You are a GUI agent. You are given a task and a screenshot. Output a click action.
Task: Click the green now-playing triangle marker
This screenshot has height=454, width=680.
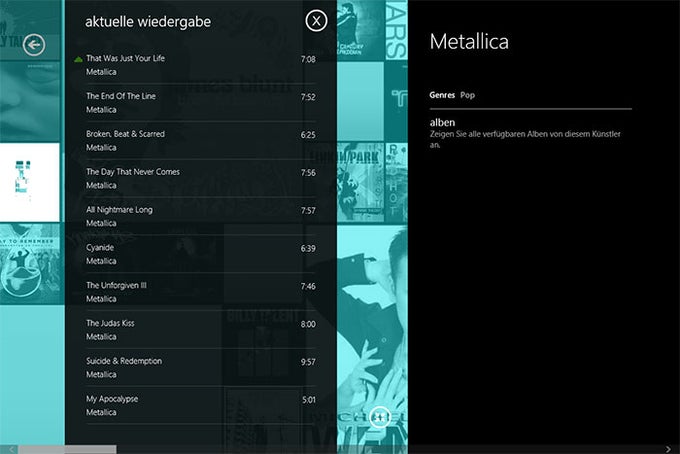coord(78,59)
